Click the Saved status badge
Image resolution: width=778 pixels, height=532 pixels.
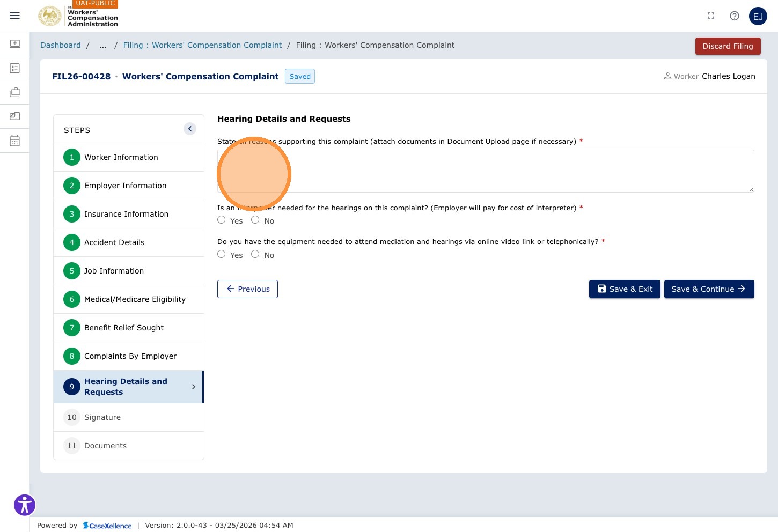click(x=300, y=76)
